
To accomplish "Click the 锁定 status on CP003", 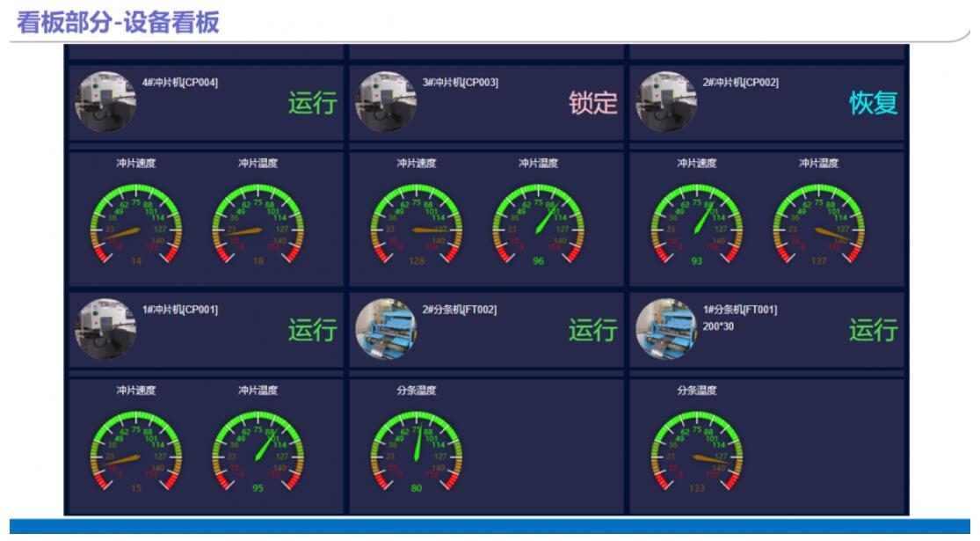I will pyautogui.click(x=592, y=104).
